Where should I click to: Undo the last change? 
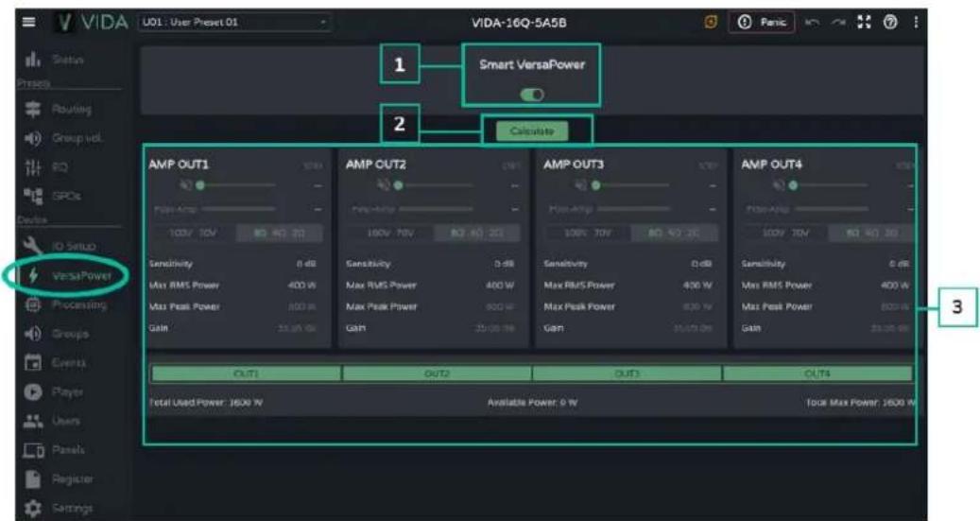coord(812,23)
